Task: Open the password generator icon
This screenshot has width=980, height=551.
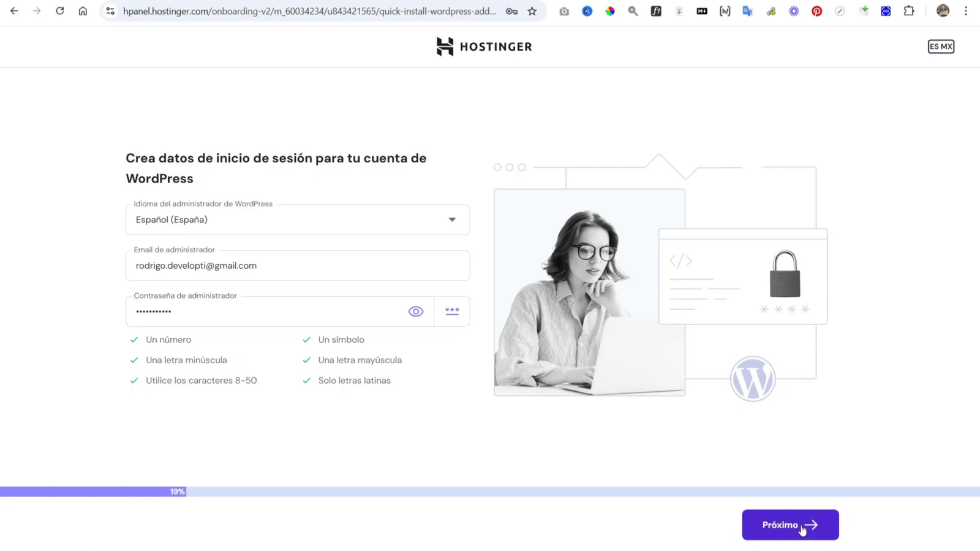Action: click(452, 311)
